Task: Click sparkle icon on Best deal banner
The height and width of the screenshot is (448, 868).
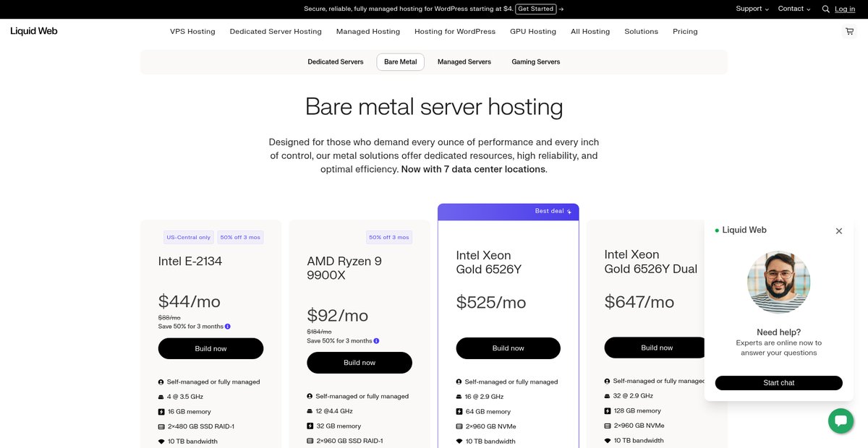Action: pos(569,212)
